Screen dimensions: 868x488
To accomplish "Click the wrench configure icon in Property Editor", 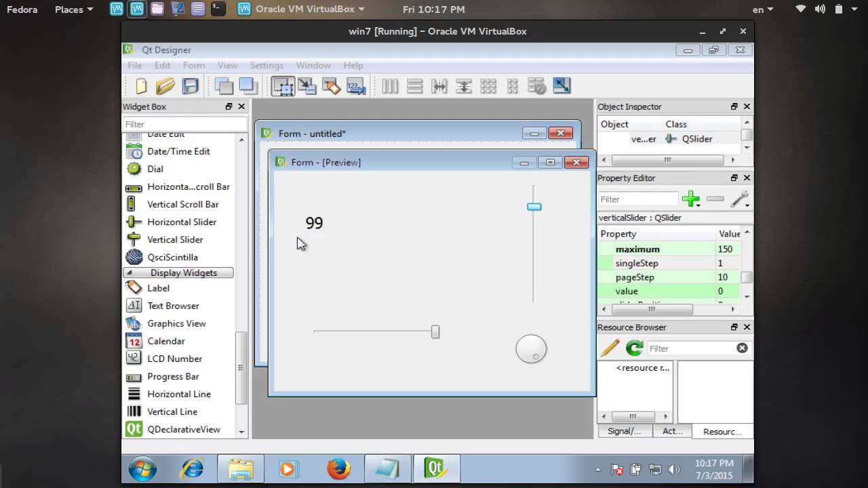I will 740,199.
